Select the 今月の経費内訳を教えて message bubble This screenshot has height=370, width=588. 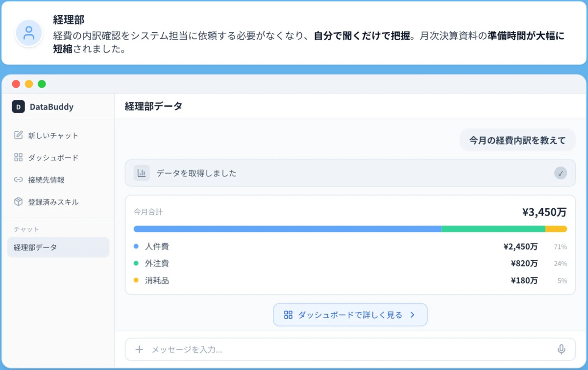517,140
